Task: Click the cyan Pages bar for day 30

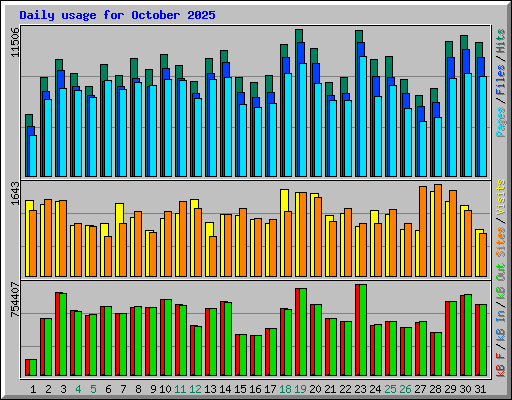Action: [x=468, y=125]
